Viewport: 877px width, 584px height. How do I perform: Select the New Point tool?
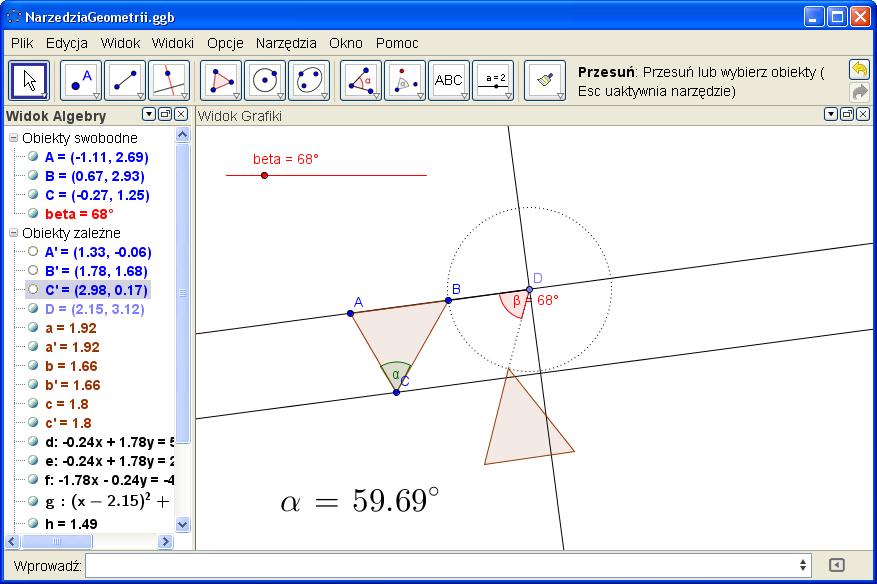81,81
